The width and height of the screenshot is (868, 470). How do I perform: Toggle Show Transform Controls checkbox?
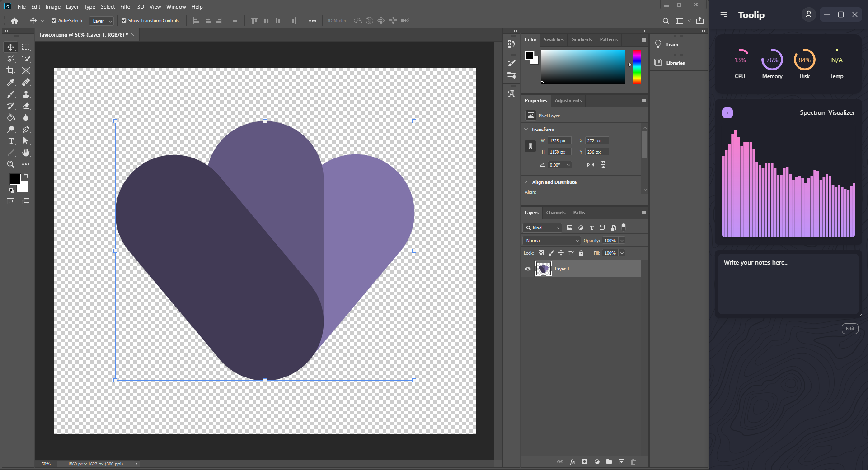click(x=124, y=21)
